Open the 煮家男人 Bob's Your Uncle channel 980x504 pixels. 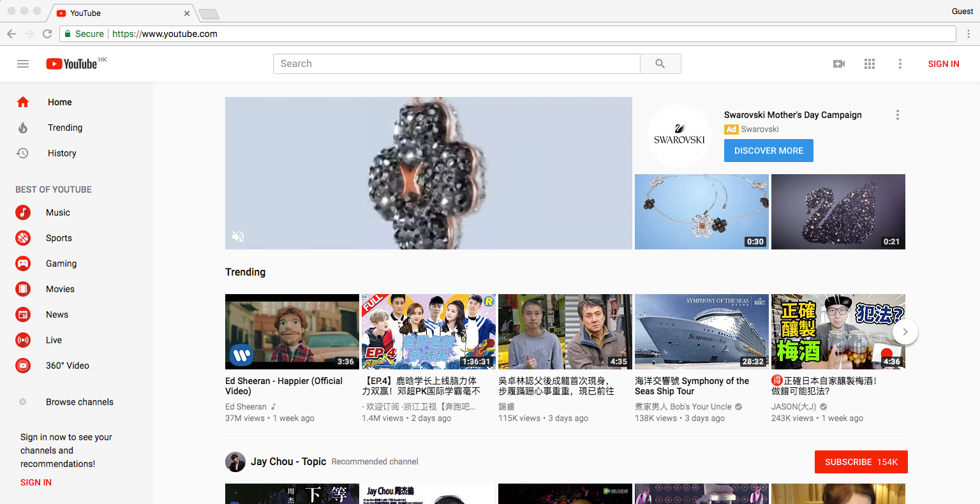683,406
